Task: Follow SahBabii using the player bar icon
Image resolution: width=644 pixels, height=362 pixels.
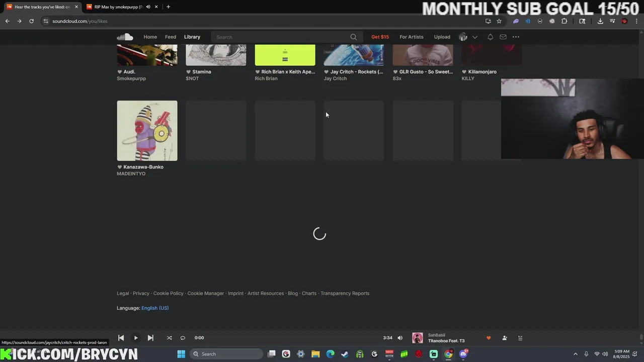Action: click(505, 338)
